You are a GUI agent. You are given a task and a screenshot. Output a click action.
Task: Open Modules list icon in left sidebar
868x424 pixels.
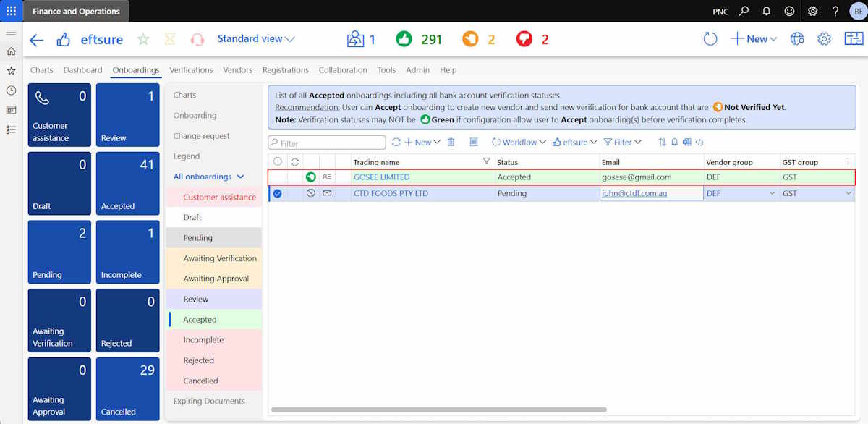[11, 130]
